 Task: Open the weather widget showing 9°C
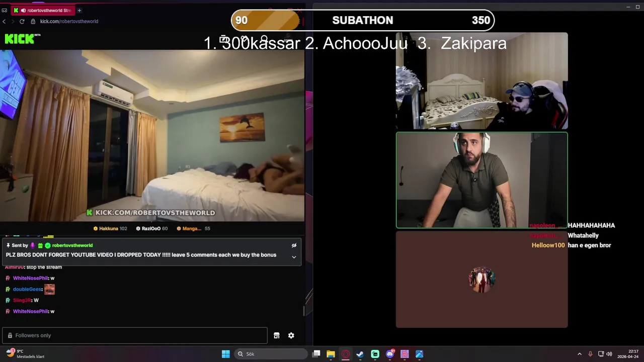[25, 354]
